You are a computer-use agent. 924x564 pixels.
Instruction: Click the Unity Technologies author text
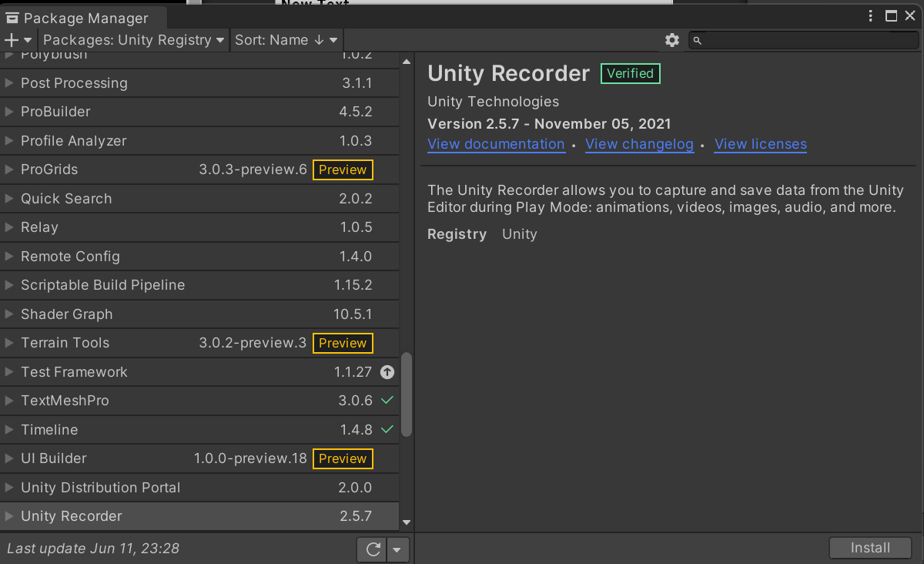coord(493,102)
